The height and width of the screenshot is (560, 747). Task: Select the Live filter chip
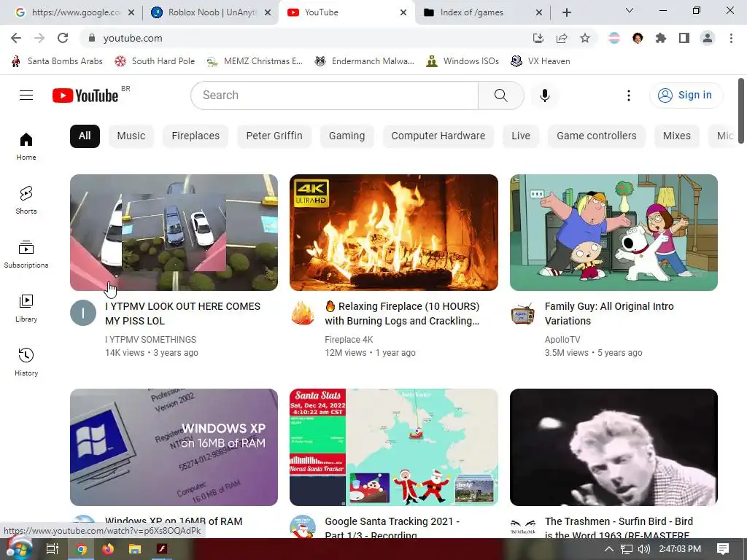tap(521, 136)
